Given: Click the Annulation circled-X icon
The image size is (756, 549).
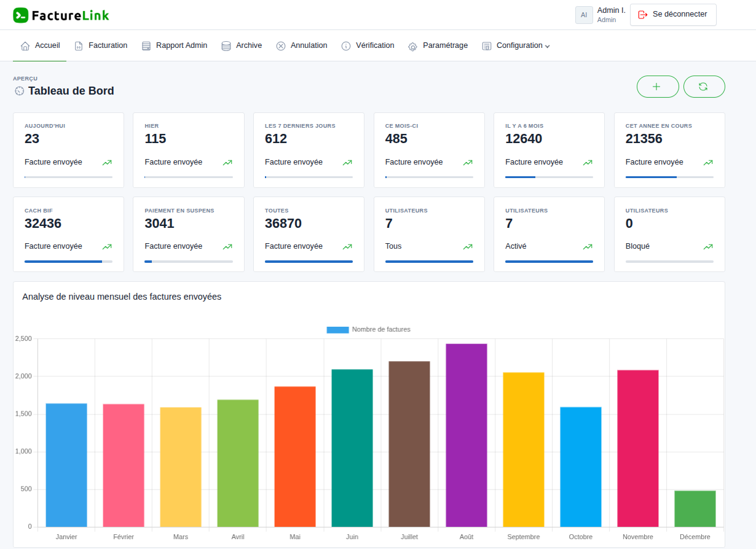Looking at the screenshot, I should click(281, 46).
